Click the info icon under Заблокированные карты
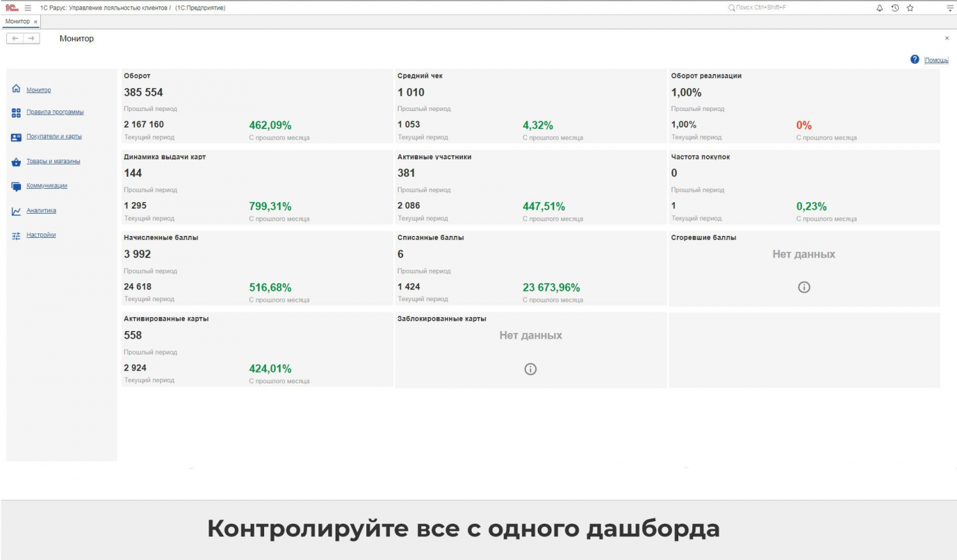 530,369
